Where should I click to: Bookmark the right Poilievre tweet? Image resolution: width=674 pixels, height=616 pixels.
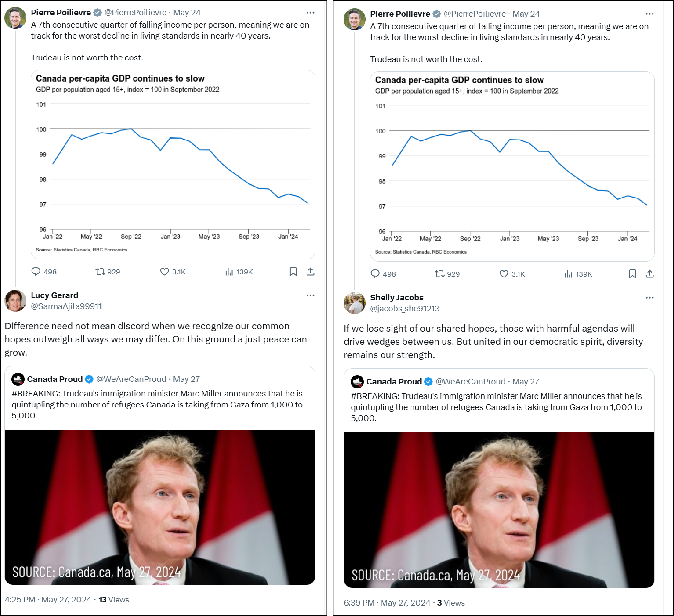click(x=633, y=274)
